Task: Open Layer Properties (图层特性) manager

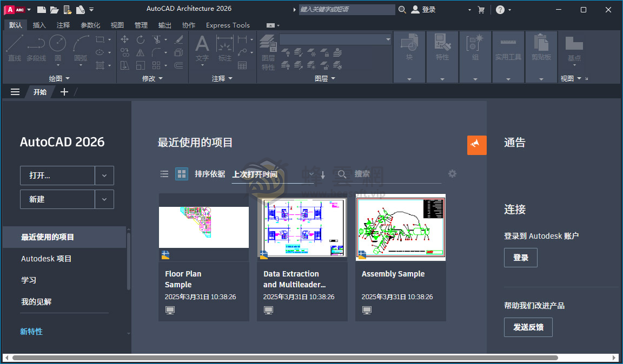Action: (268, 52)
